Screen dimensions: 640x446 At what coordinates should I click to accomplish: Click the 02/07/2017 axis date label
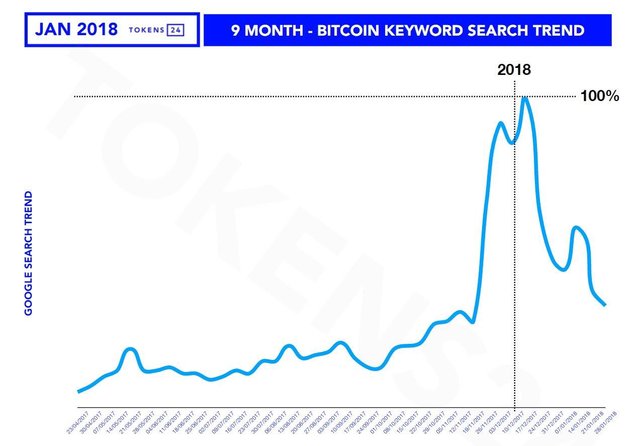click(209, 422)
